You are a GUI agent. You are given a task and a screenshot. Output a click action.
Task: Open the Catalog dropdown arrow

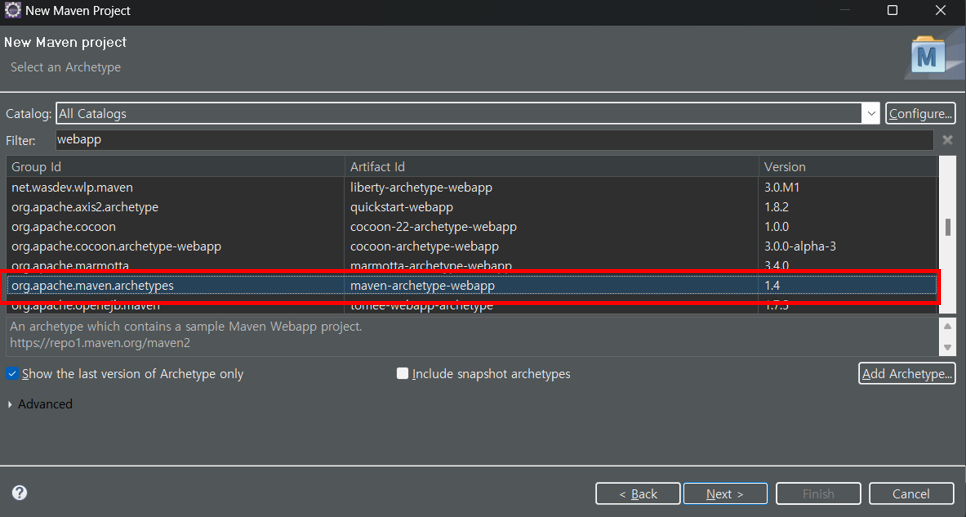coord(871,113)
